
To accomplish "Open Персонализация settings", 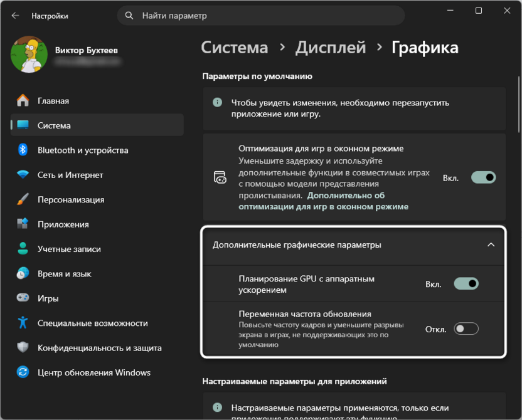I will pyautogui.click(x=24, y=199).
